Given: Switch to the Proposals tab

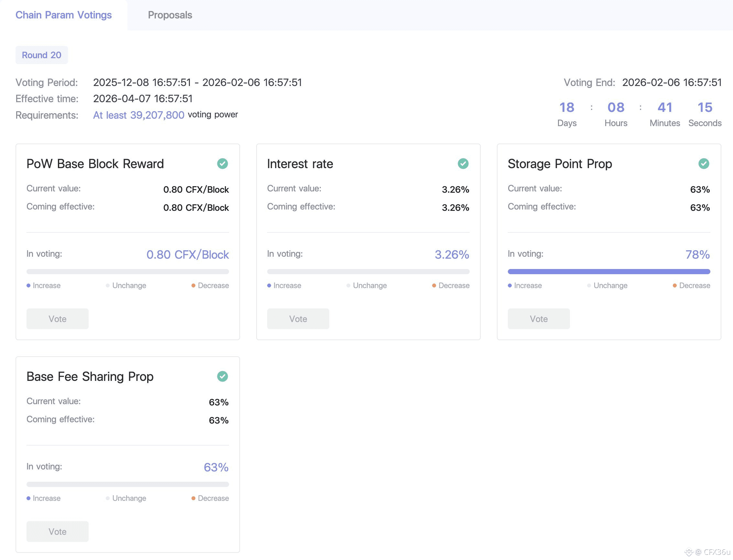Looking at the screenshot, I should pos(170,15).
